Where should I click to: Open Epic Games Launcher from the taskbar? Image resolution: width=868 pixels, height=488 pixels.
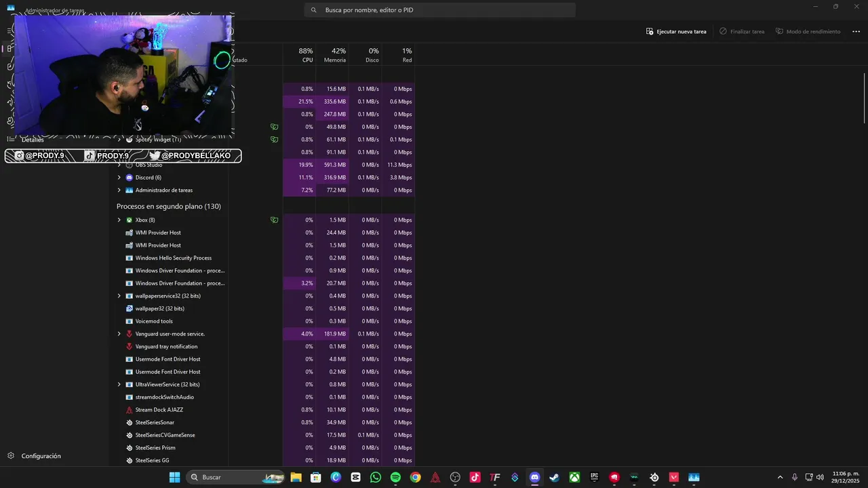594,477
